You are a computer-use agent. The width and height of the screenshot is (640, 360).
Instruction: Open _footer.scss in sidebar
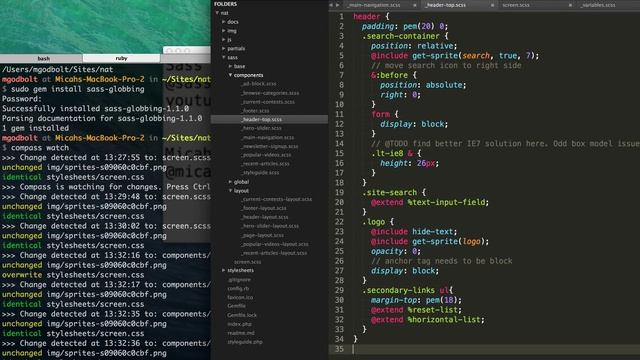(255, 111)
